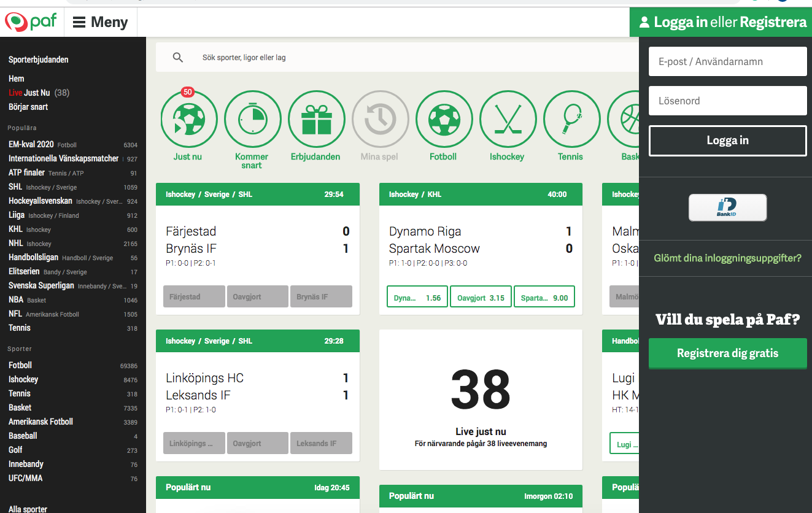Click the search magnifier icon
The width and height of the screenshot is (812, 513).
pyautogui.click(x=178, y=58)
